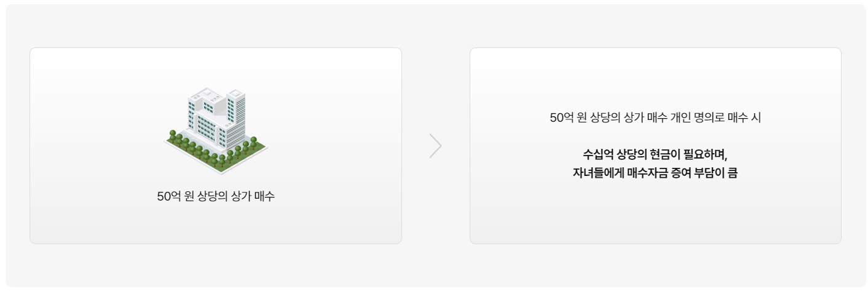Click "상가 매수" in the left card caption

pyautogui.click(x=252, y=197)
